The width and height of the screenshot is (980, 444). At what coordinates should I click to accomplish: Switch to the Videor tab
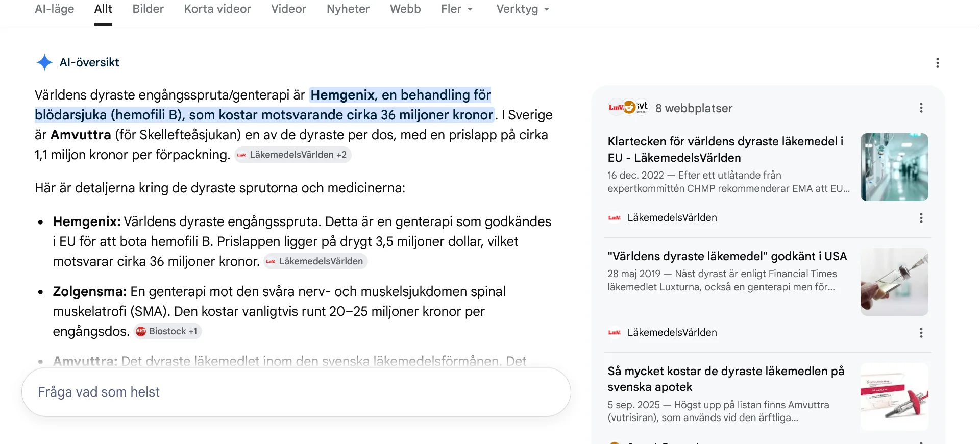tap(288, 9)
